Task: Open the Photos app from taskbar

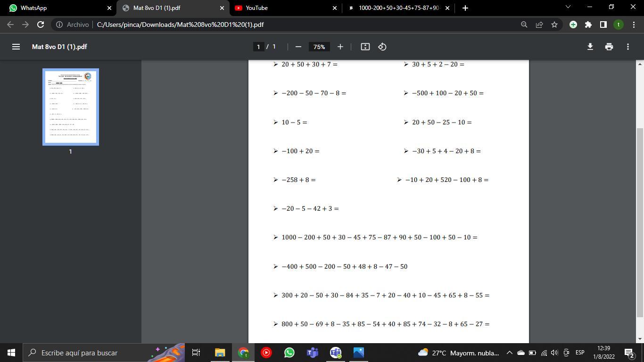Action: point(359,353)
